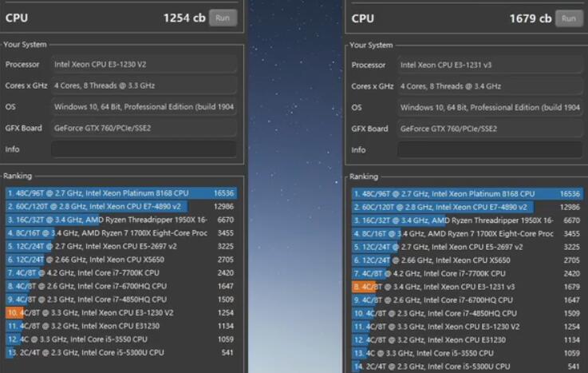Select highlighted row 10 Xeon E3-1230 V2
The height and width of the screenshot is (373, 588).
pos(120,312)
